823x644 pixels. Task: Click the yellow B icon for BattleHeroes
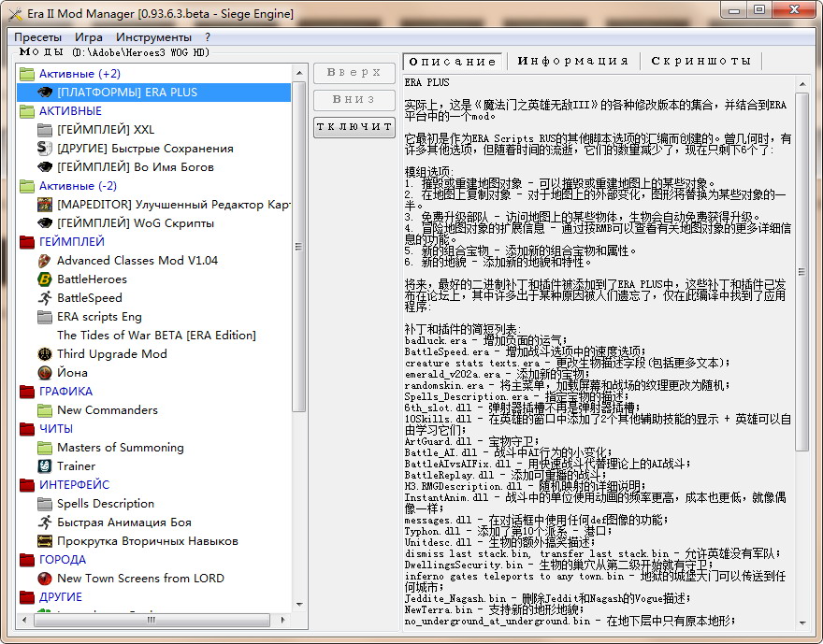pyautogui.click(x=45, y=279)
